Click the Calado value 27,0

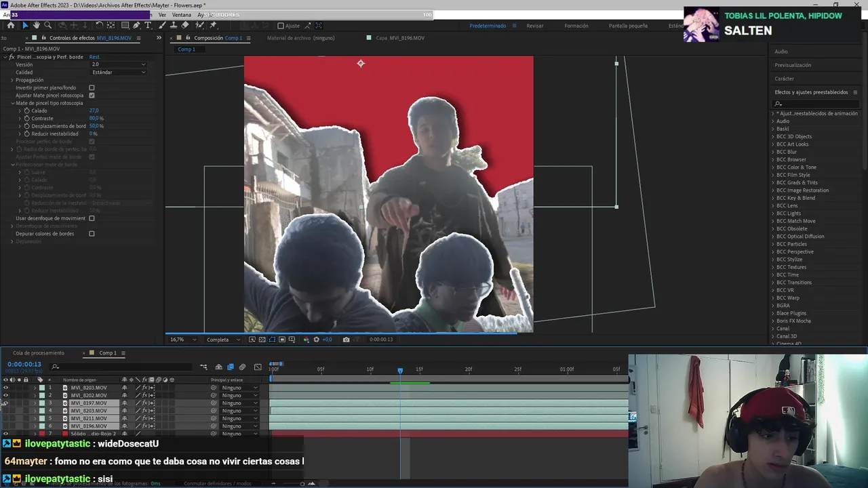pos(94,110)
